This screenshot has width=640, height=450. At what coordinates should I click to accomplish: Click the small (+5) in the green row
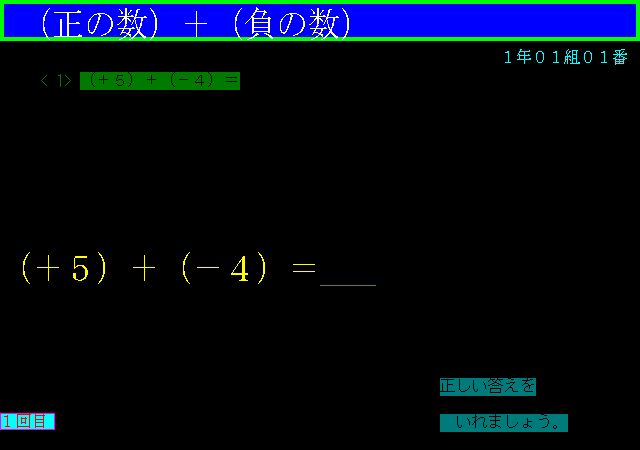pos(111,81)
